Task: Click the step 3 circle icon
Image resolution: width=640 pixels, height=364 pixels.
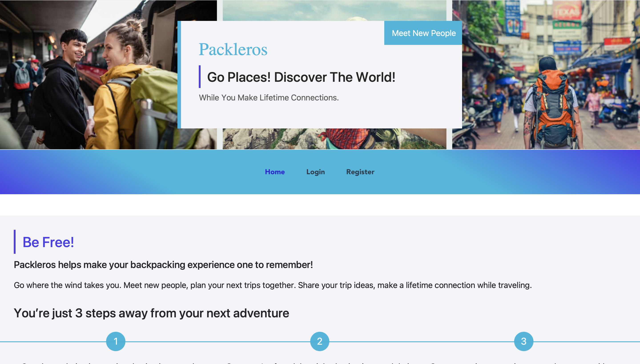Action: [x=524, y=341]
